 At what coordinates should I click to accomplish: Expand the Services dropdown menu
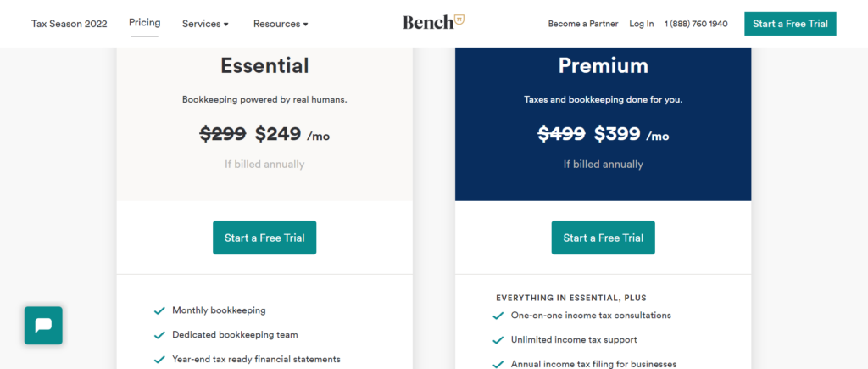(205, 24)
